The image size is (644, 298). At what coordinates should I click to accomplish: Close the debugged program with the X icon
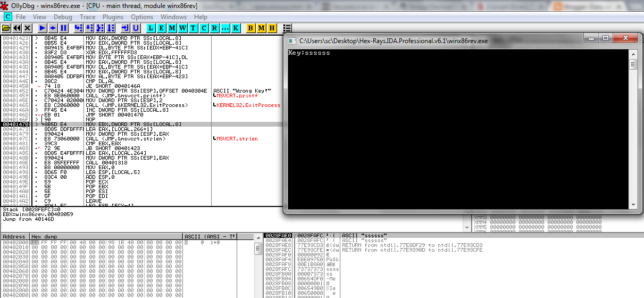(x=28, y=28)
